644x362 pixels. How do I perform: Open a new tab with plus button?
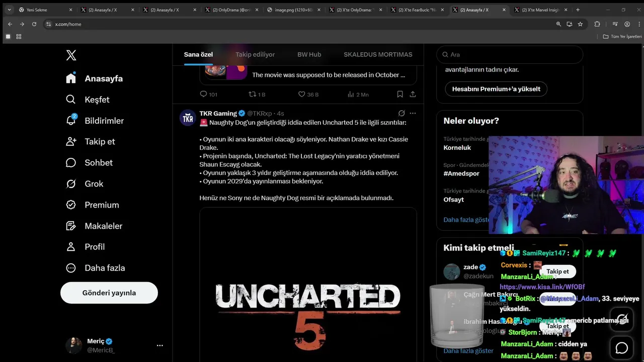point(578,10)
